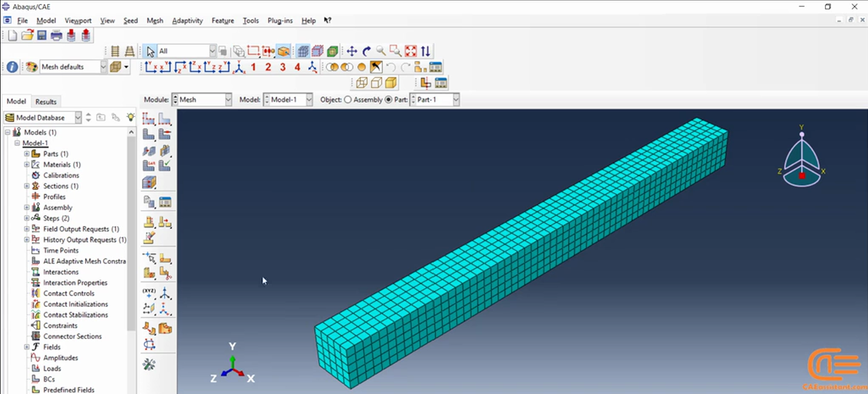The image size is (868, 394).
Task: Toggle the selection arrow tool
Action: [150, 51]
